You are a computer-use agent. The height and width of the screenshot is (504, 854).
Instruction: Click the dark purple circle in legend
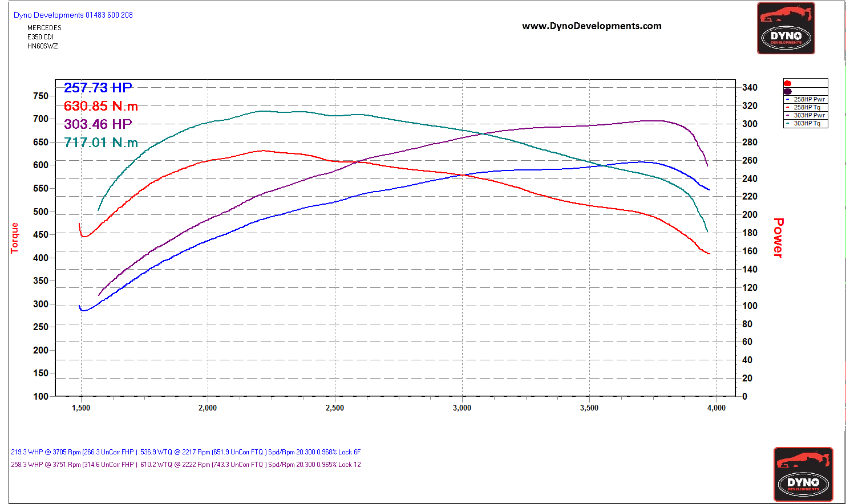[788, 91]
